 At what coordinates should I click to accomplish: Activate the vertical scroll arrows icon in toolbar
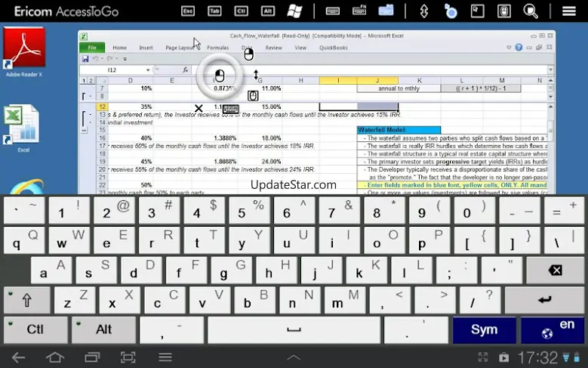(424, 11)
